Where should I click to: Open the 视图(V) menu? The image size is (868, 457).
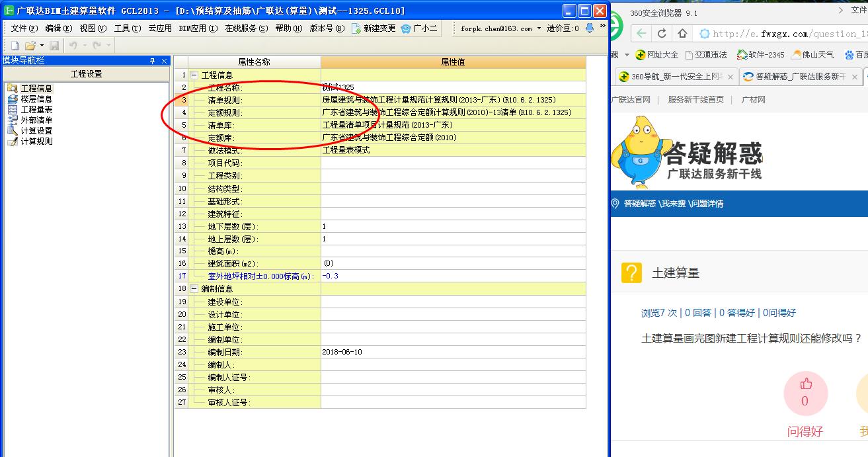[93, 28]
